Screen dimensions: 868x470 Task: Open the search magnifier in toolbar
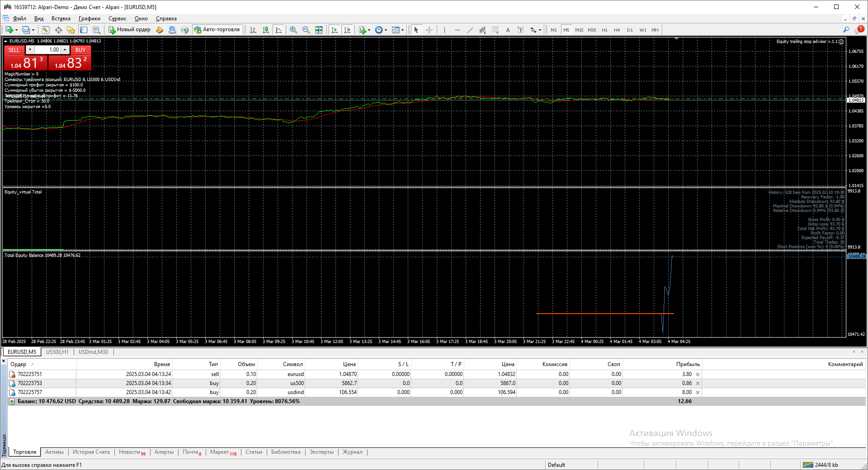click(x=846, y=30)
